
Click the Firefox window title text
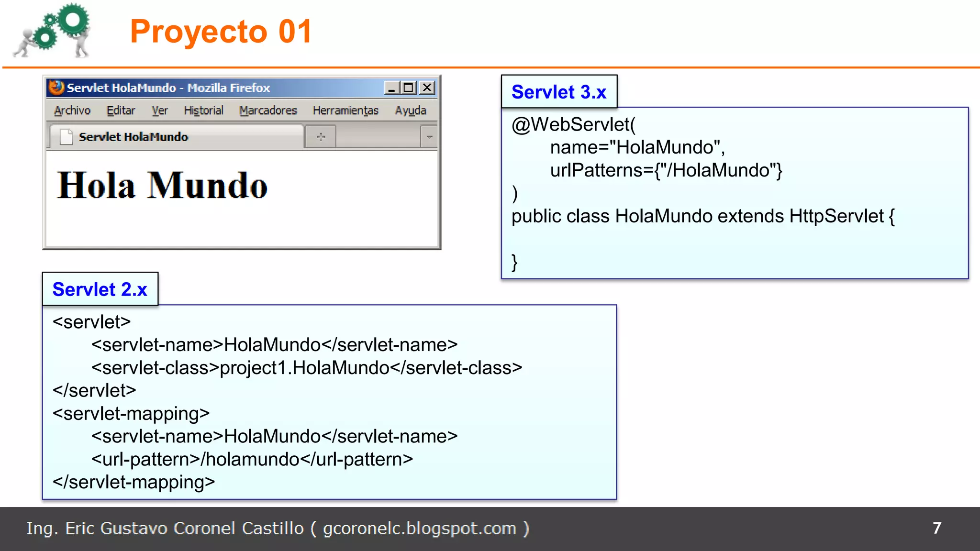[x=168, y=88]
